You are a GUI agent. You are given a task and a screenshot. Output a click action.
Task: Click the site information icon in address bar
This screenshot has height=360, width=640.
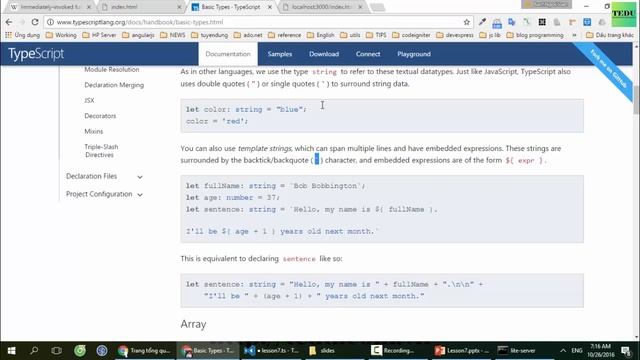(50, 22)
